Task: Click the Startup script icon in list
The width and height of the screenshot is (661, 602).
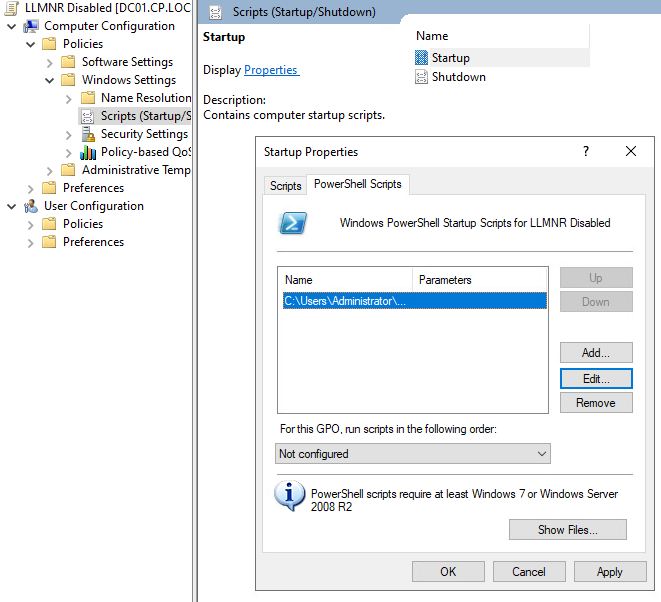Action: point(421,58)
